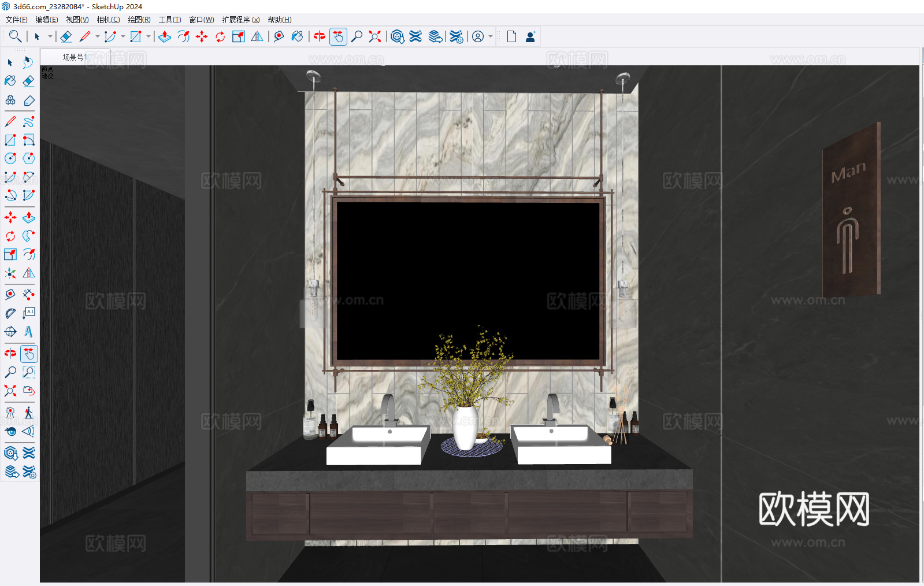
Task: Expand the Select tool dropdown arrow
Action: point(50,36)
